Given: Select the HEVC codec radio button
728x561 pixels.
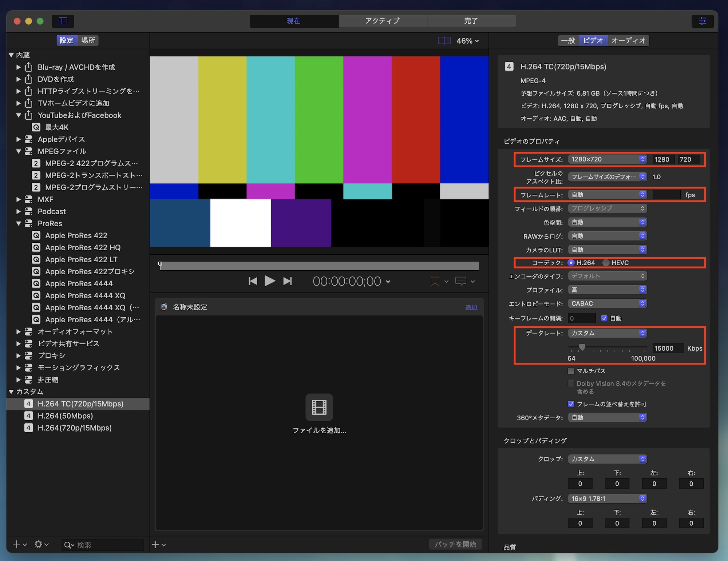Looking at the screenshot, I should pos(606,263).
